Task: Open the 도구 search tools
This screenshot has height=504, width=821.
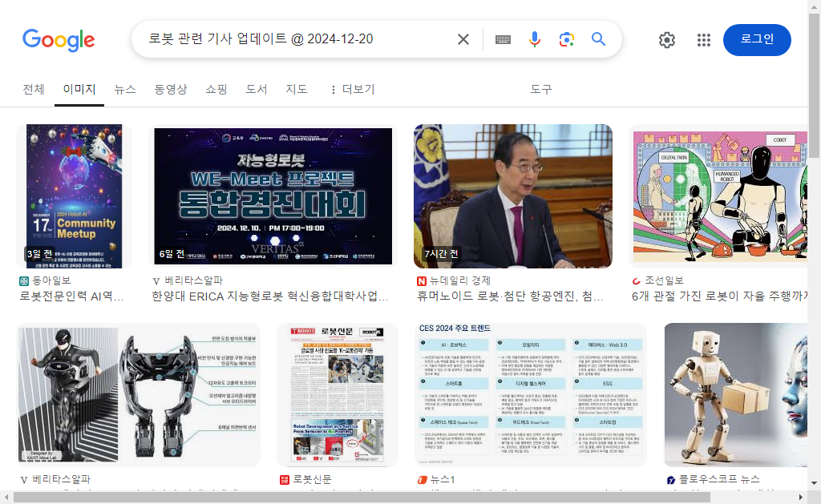Action: (541, 90)
